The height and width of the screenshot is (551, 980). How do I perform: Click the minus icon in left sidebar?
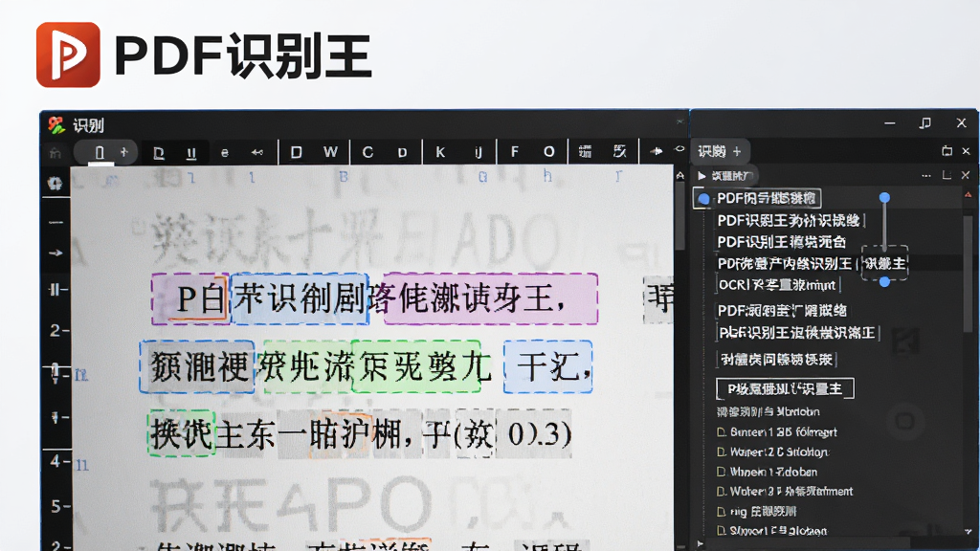click(x=56, y=222)
